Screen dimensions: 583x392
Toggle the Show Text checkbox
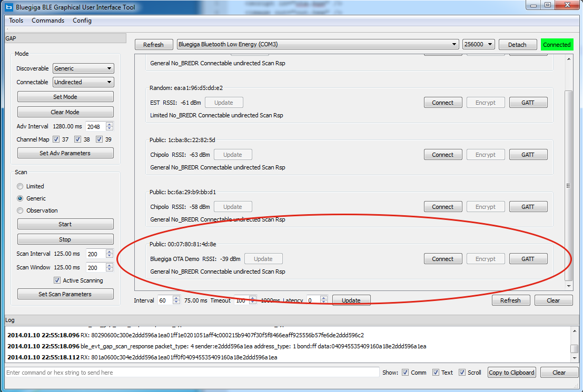click(436, 373)
